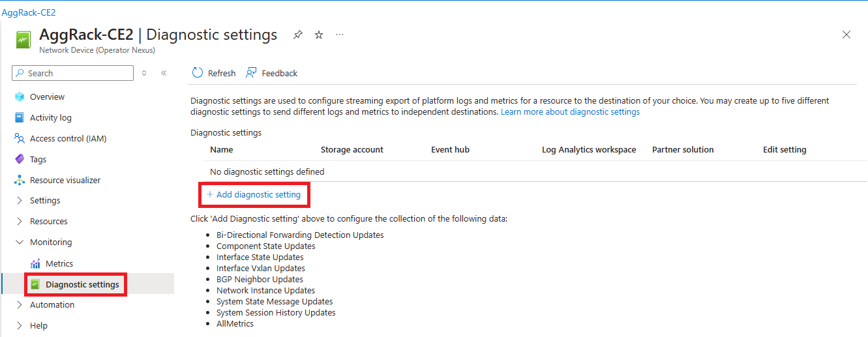Viewport: 868px width, 337px height.
Task: Click Log Analytics workspace column header
Action: pos(589,149)
